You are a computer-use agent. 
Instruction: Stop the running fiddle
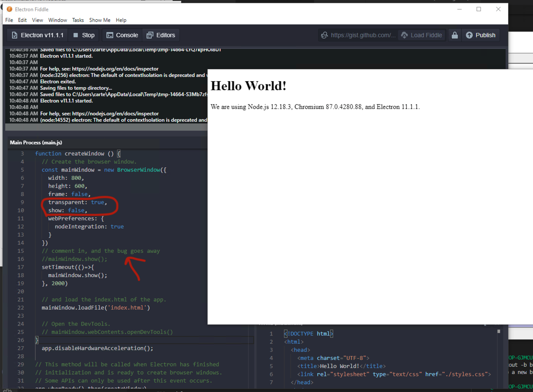(x=83, y=35)
